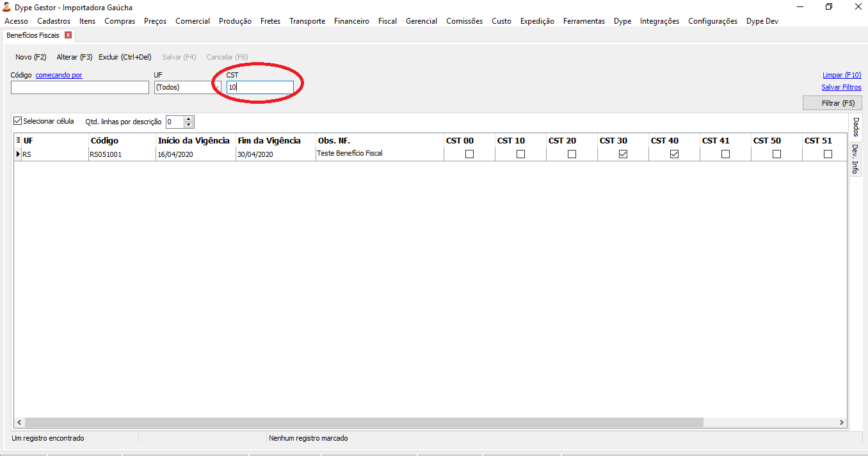Open the Custo menu

501,21
